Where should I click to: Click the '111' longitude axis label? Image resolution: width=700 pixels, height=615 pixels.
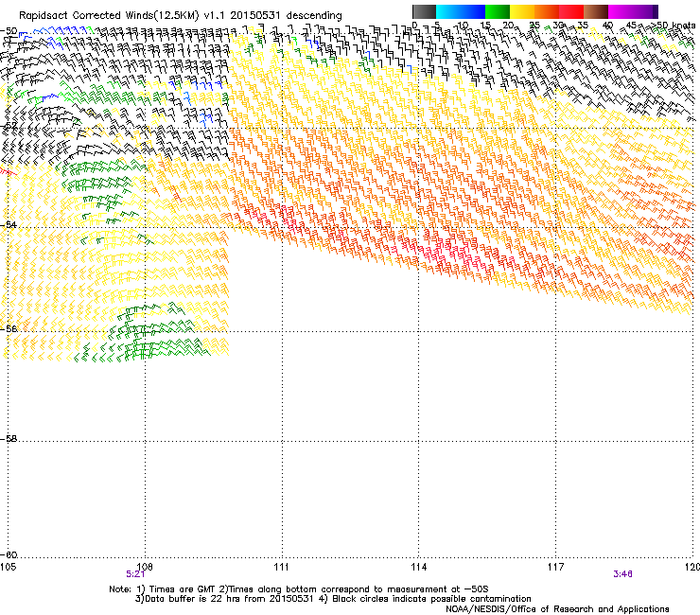point(281,567)
